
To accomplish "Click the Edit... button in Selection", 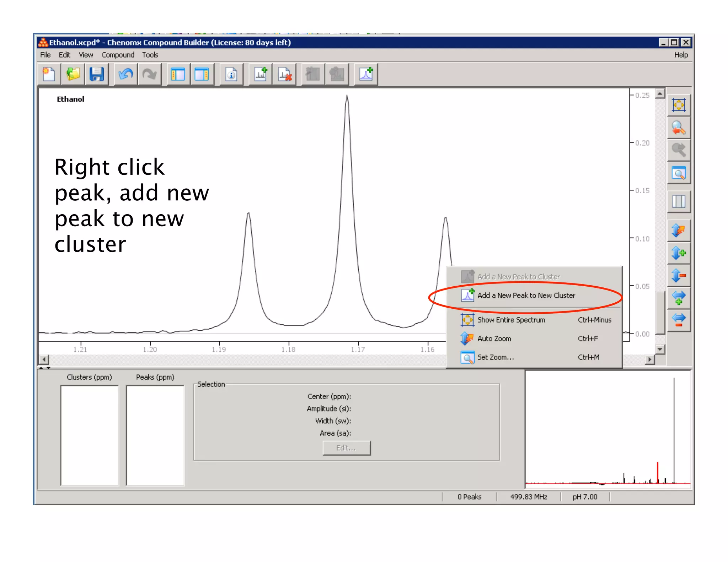I will click(347, 448).
